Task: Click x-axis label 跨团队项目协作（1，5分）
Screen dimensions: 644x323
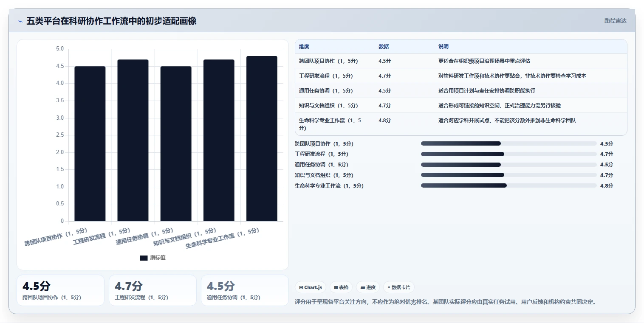Action: (56, 237)
